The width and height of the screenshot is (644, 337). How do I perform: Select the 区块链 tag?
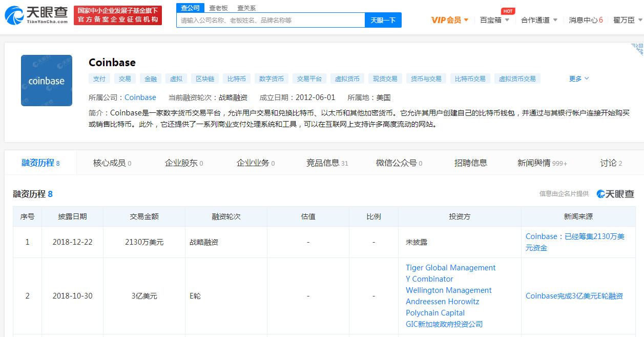point(205,78)
